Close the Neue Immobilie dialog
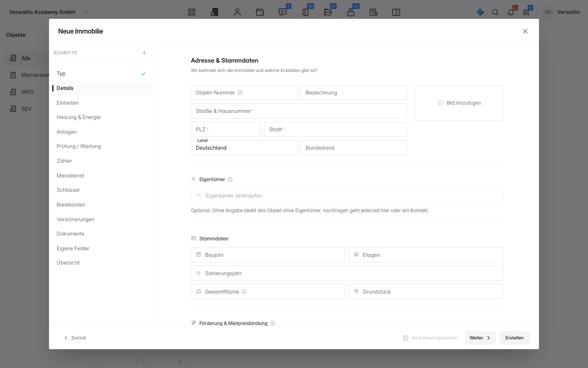The image size is (588, 368). [525, 31]
